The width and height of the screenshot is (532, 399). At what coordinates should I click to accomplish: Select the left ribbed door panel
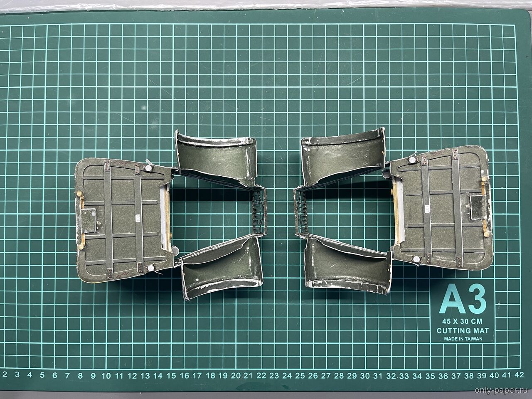[123, 216]
